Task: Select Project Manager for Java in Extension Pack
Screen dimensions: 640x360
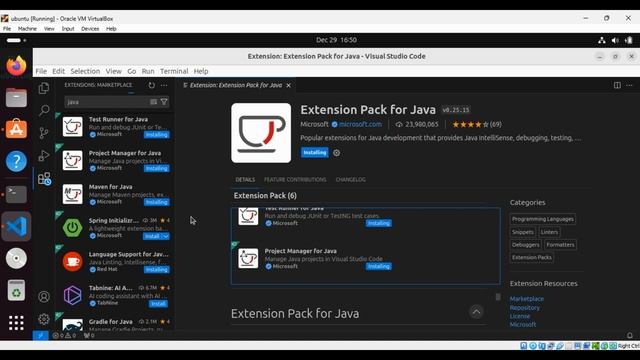Action: click(x=365, y=259)
